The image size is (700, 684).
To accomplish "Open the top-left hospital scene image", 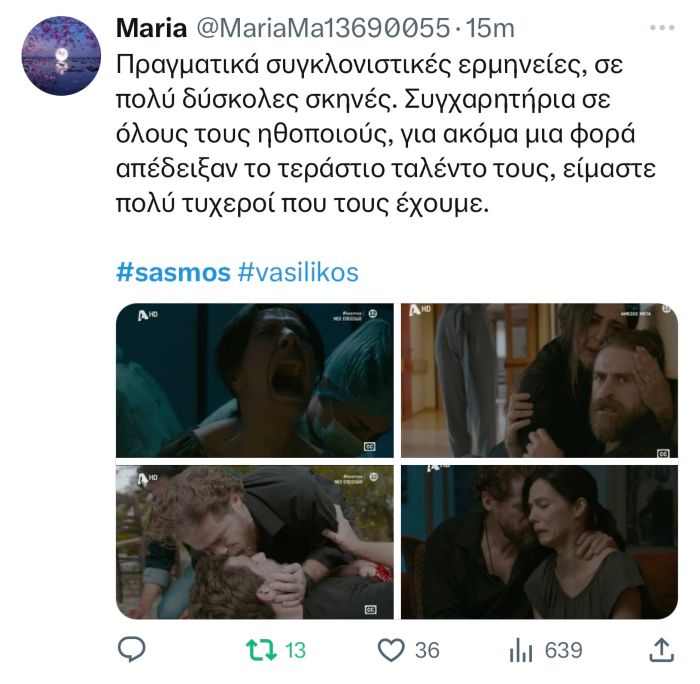I will pyautogui.click(x=255, y=380).
